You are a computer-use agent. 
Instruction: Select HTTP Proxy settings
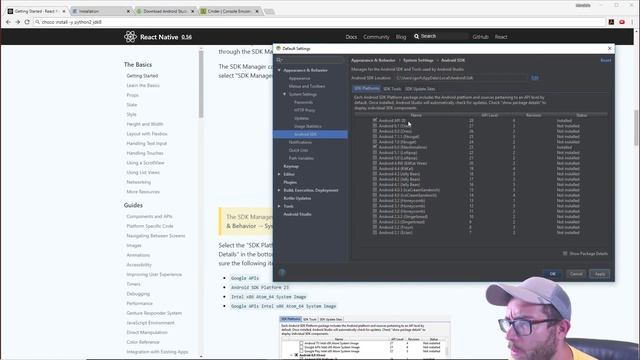point(304,110)
